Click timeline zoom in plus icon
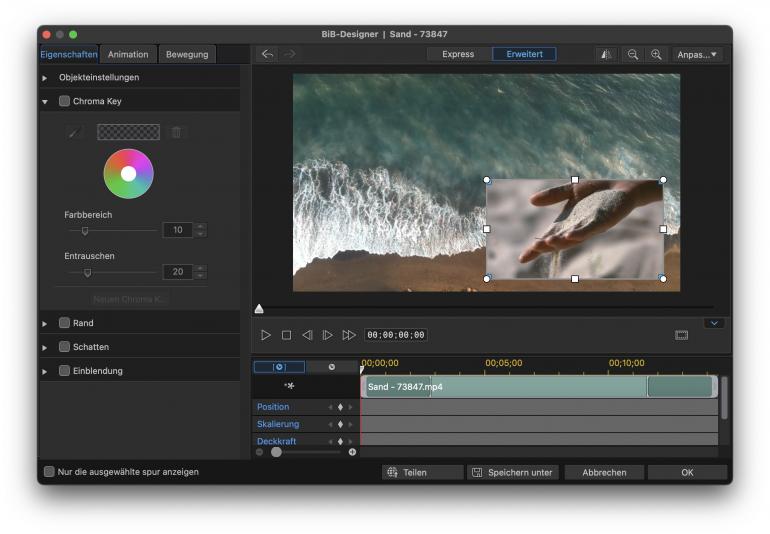The image size is (770, 534). coord(352,452)
